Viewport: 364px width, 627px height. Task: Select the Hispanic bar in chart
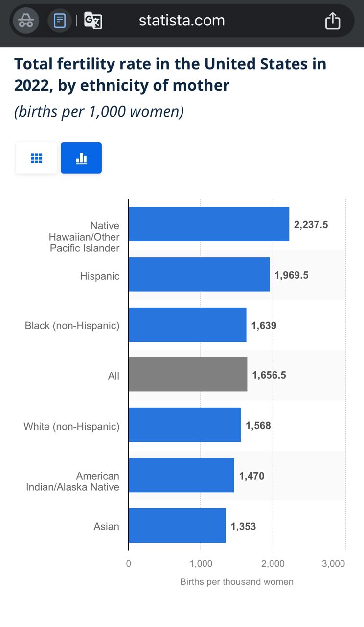tap(199, 274)
